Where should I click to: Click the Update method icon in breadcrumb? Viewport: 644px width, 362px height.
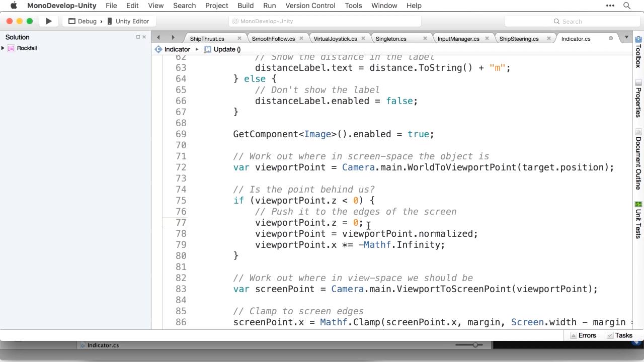coord(207,49)
